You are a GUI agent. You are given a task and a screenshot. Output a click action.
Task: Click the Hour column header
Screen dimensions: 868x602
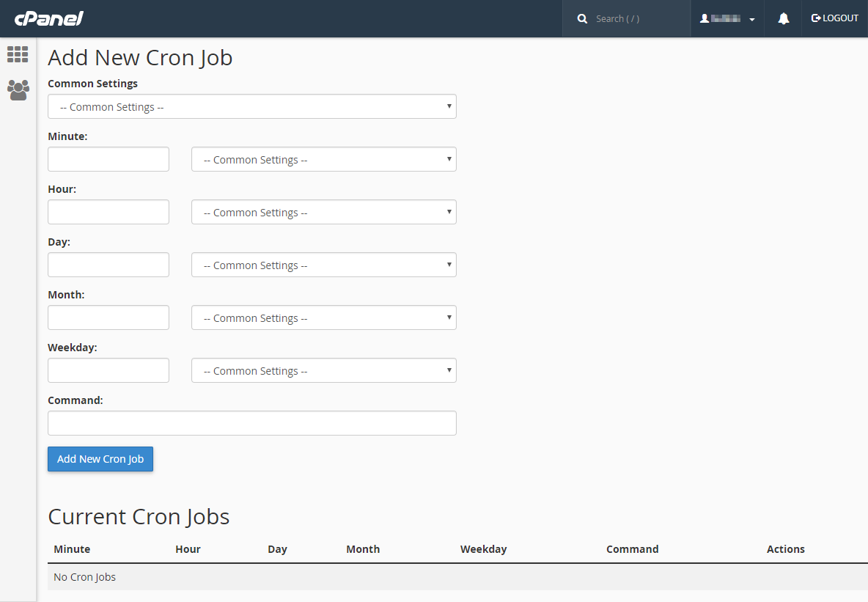pyautogui.click(x=188, y=549)
